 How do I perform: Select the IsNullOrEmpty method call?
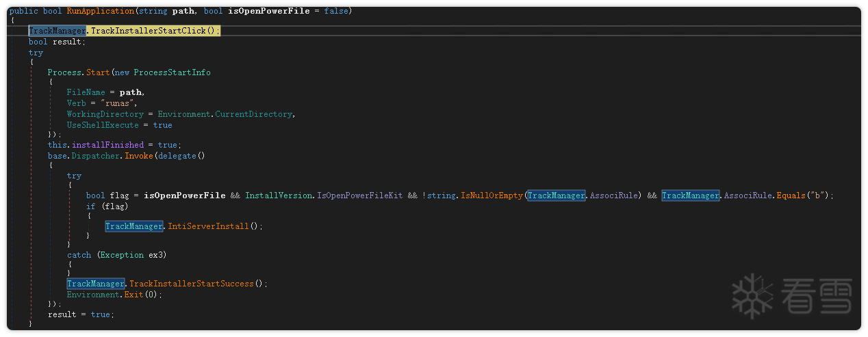click(x=492, y=196)
